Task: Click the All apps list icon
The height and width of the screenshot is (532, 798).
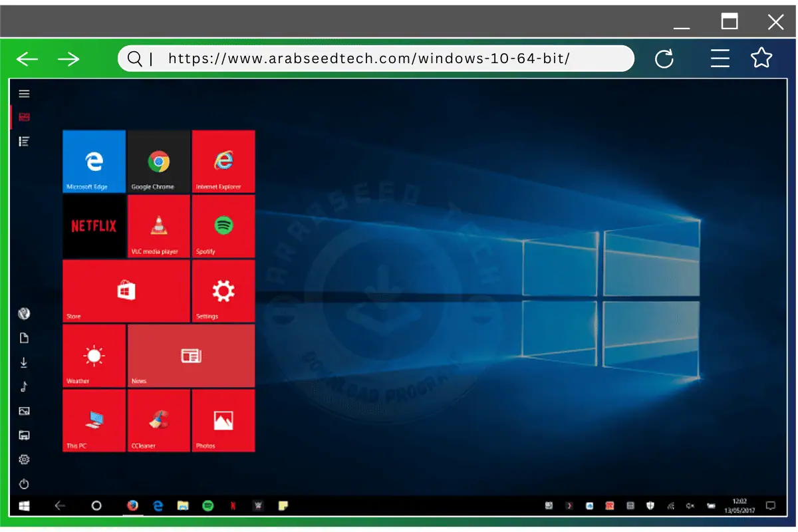Action: point(24,141)
